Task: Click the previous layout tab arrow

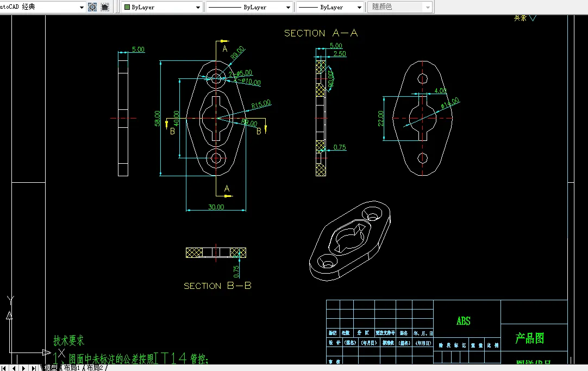Action: 14,368
